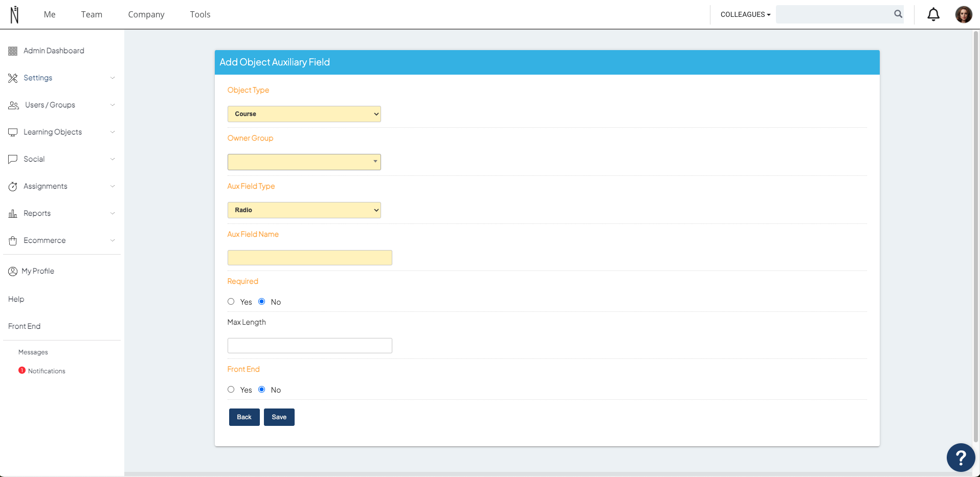
Task: Expand the Settings chevron
Action: [x=113, y=78]
